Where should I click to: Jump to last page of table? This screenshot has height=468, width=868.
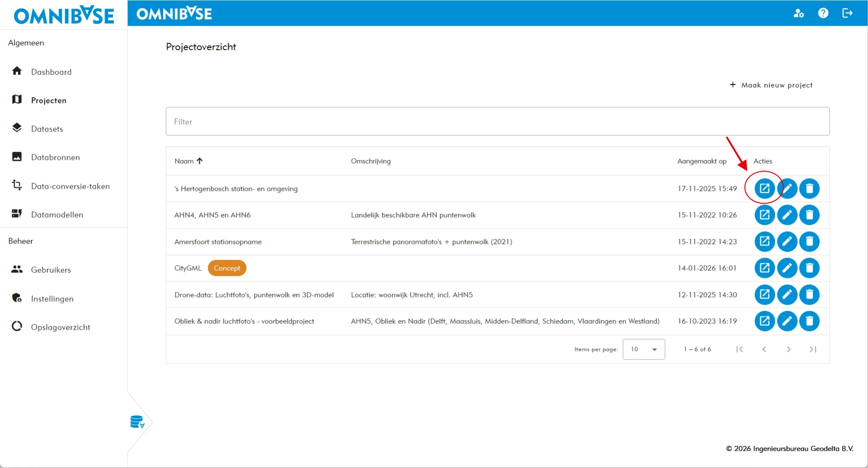pyautogui.click(x=812, y=349)
